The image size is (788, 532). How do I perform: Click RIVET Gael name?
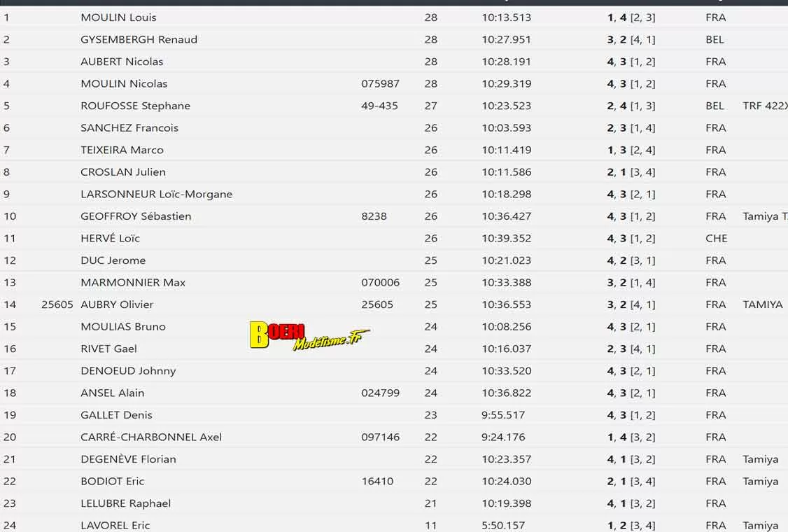click(x=108, y=349)
